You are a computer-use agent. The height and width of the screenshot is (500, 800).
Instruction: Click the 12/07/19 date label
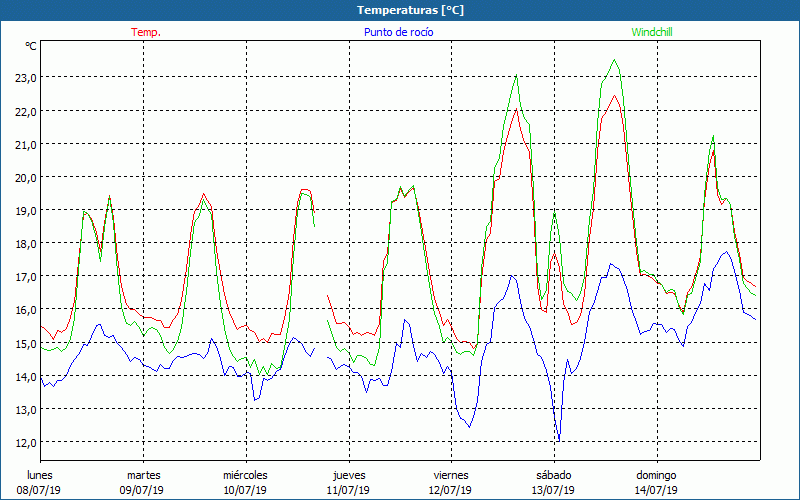click(x=452, y=490)
